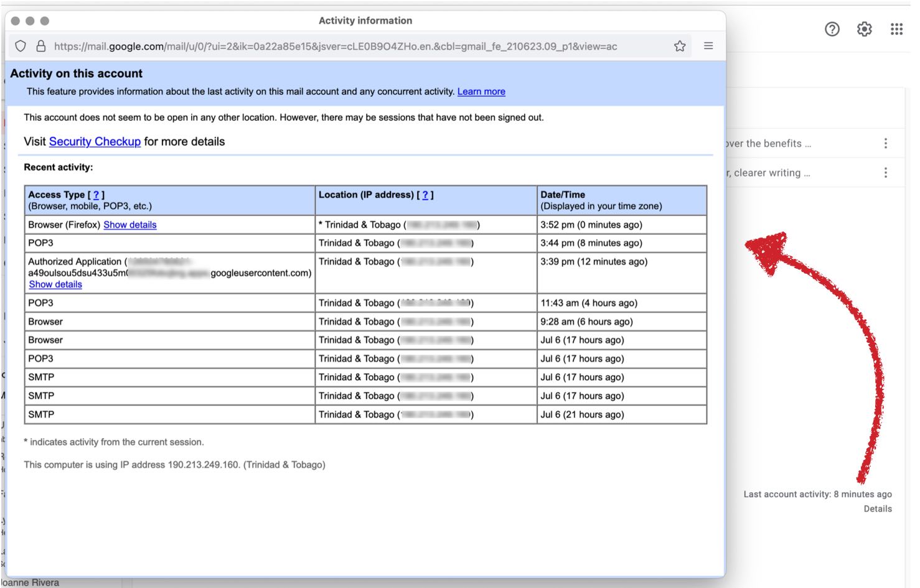
Task: Show details for Authorized Application entry
Action: point(55,284)
